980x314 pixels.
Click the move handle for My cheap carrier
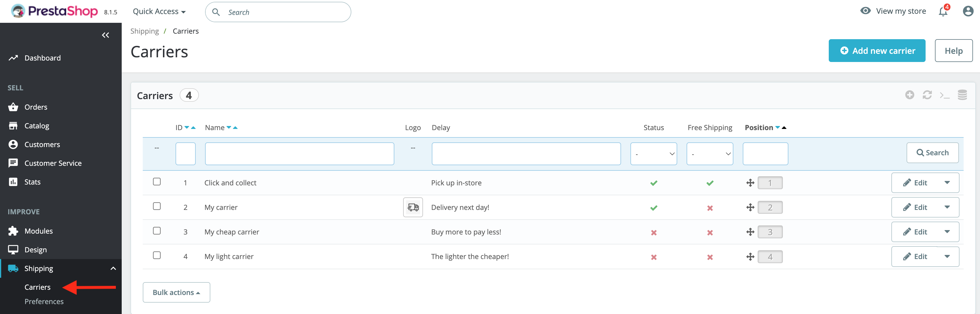pyautogui.click(x=750, y=232)
